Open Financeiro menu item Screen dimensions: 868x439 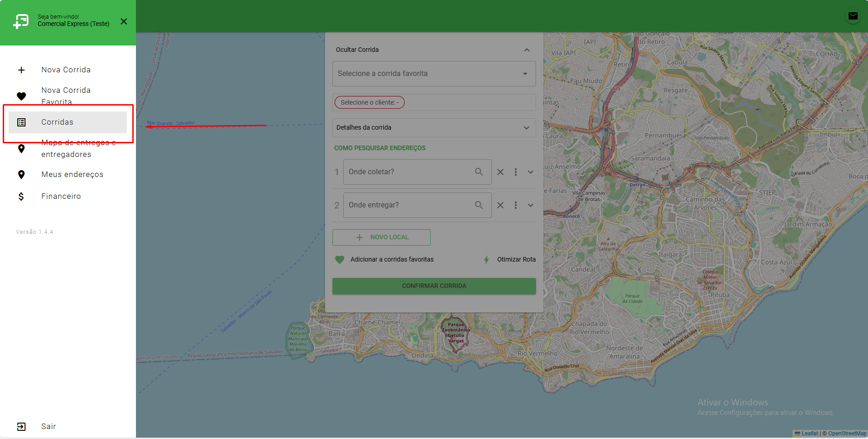tap(68, 197)
